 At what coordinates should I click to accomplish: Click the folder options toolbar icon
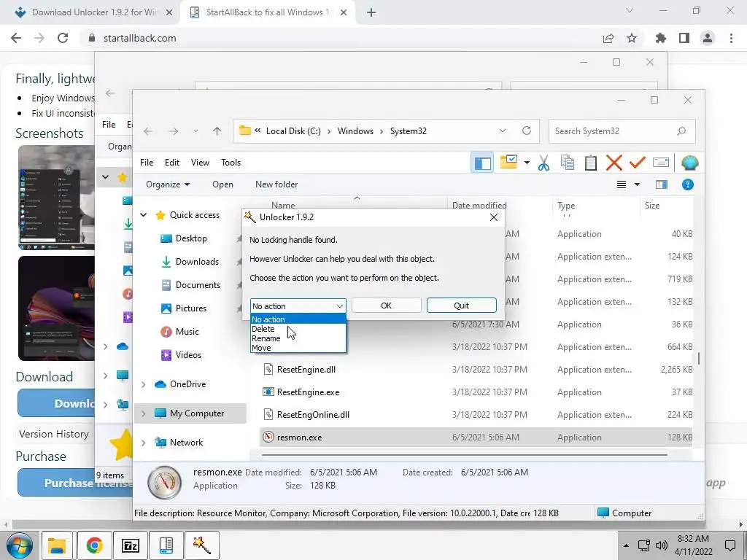tap(508, 163)
